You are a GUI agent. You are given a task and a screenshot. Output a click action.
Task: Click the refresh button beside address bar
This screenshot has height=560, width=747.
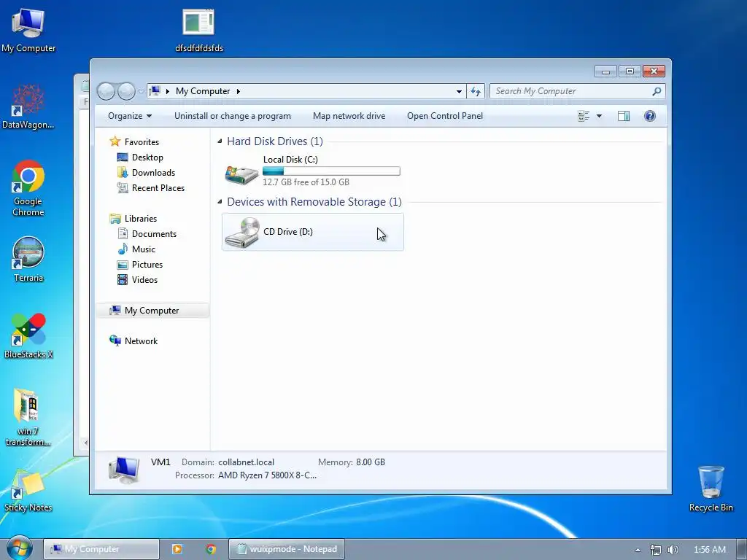tap(476, 91)
